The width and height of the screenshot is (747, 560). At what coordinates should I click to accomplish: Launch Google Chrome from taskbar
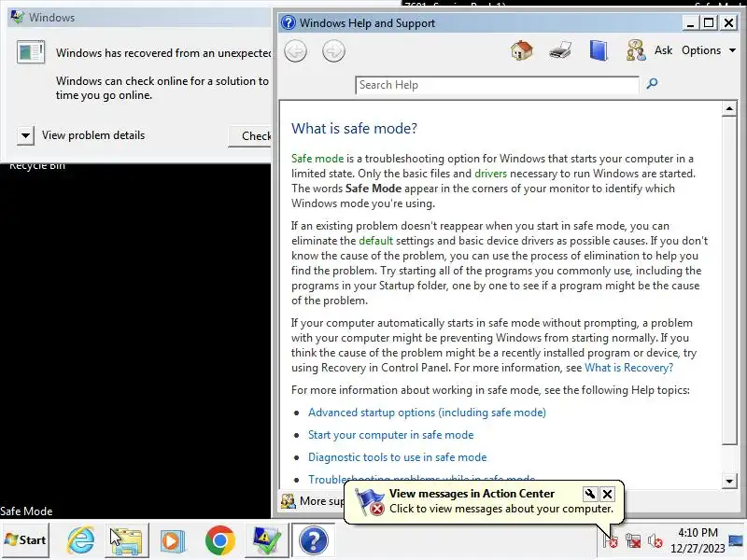[219, 540]
